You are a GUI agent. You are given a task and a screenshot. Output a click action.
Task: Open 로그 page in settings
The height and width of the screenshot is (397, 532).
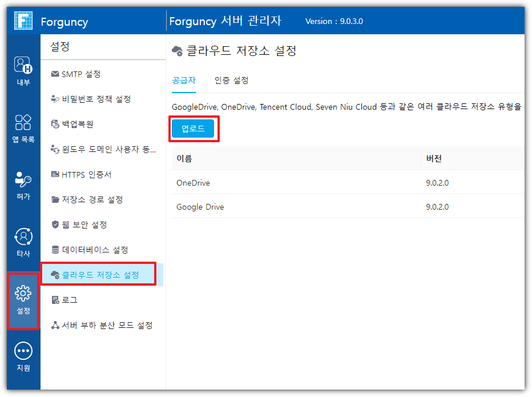point(69,300)
